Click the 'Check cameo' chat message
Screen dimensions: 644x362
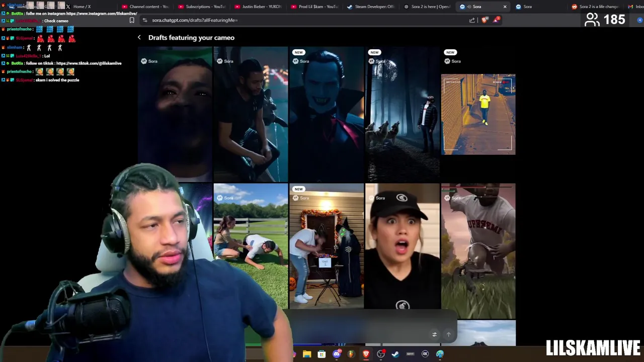[x=56, y=21]
